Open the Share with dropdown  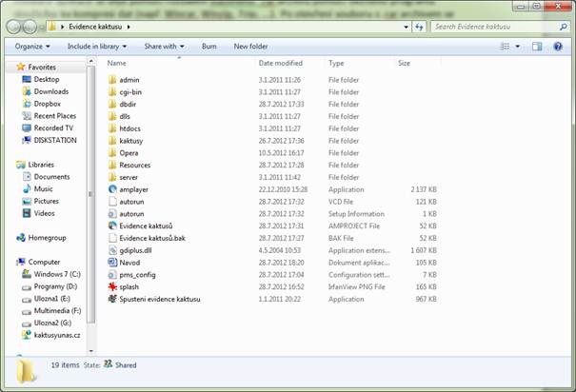click(165, 46)
